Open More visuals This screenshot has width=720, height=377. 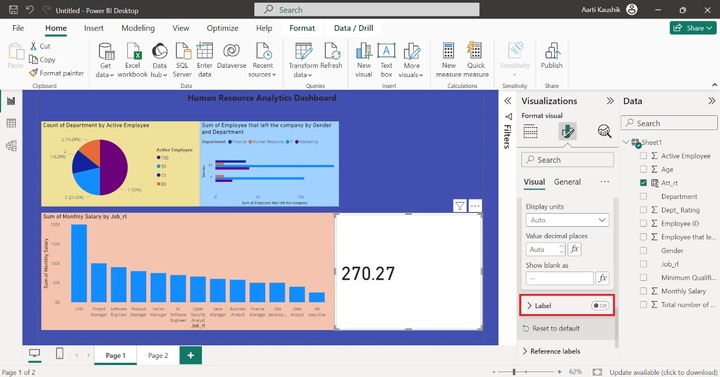411,60
